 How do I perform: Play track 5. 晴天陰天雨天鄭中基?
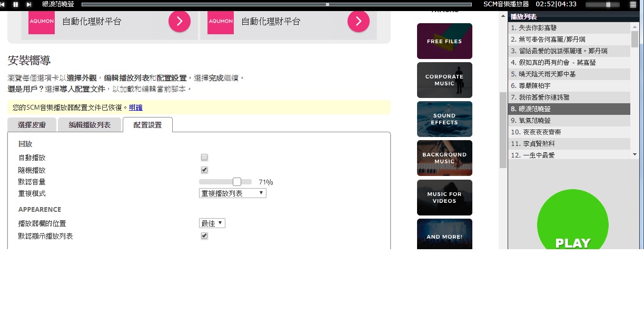coord(569,74)
